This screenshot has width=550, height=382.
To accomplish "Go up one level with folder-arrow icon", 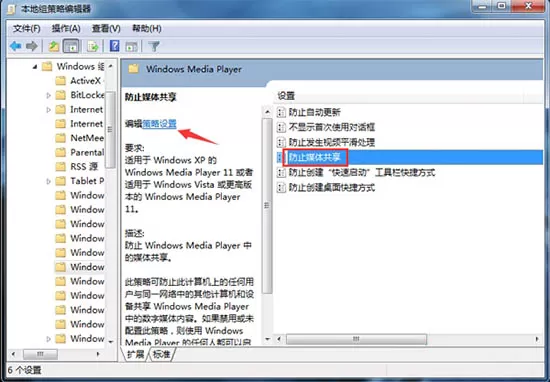I will tap(54, 46).
